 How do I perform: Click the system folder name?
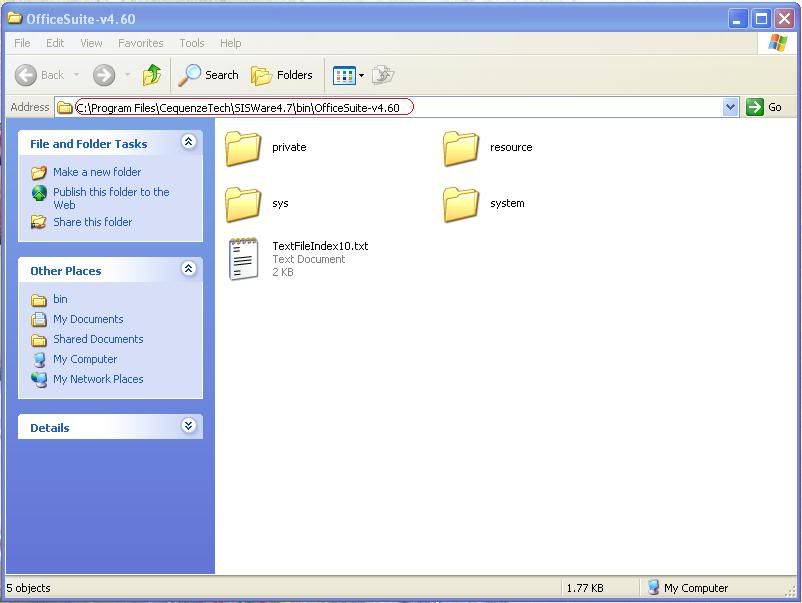tap(507, 203)
